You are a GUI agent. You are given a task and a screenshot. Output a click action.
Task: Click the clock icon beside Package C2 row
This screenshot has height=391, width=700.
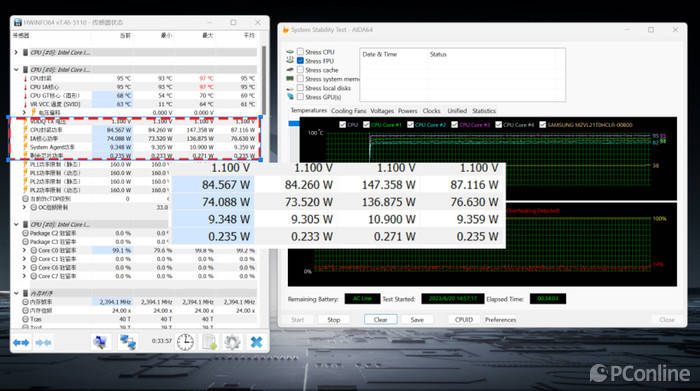pyautogui.click(x=25, y=233)
